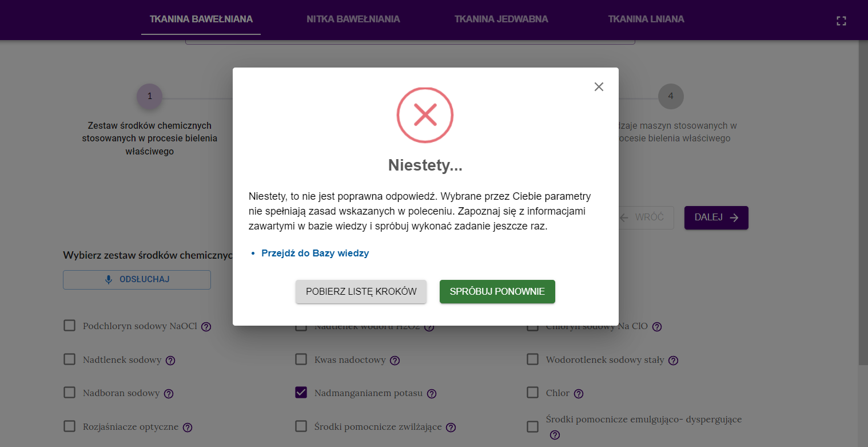Viewport: 868px width, 447px height.
Task: Switch to Nitka bawełniana tab
Action: [x=353, y=19]
